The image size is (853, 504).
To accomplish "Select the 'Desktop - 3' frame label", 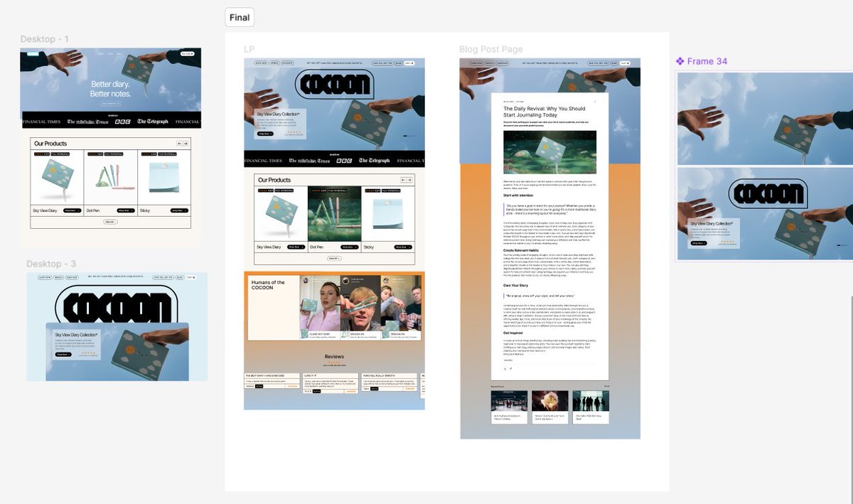I will (x=51, y=264).
